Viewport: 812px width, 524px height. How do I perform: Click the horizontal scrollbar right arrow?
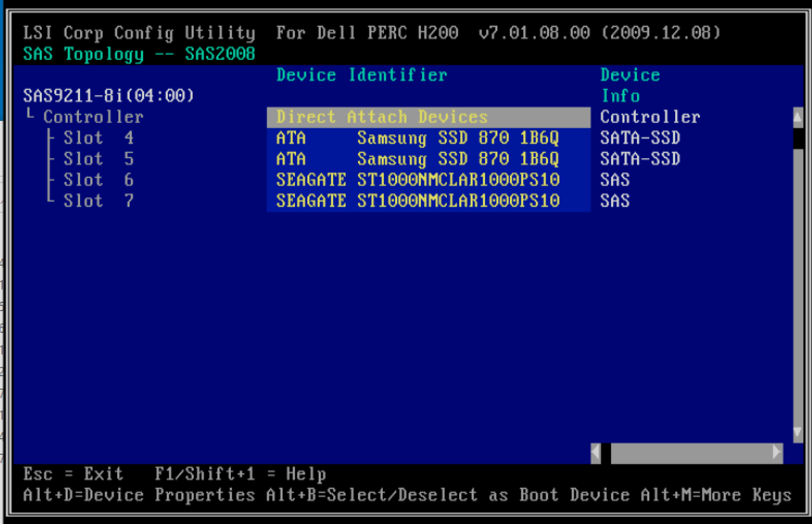777,453
